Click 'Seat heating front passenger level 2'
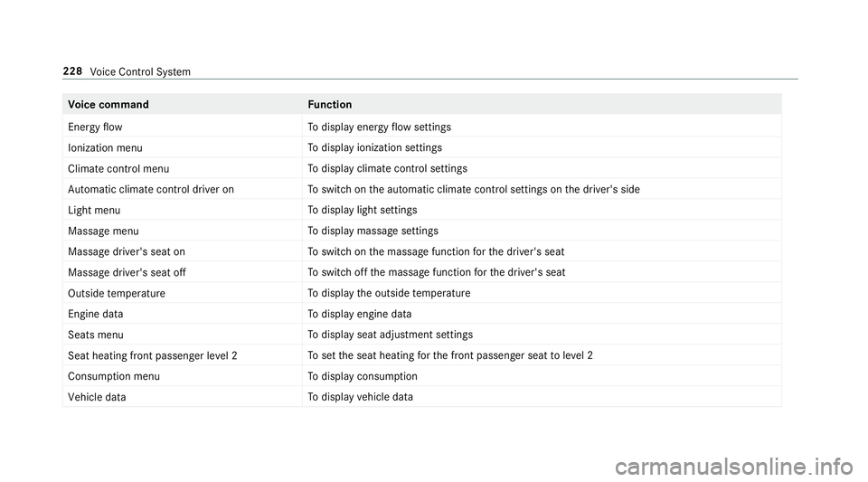This screenshot has height=482, width=868. point(153,355)
